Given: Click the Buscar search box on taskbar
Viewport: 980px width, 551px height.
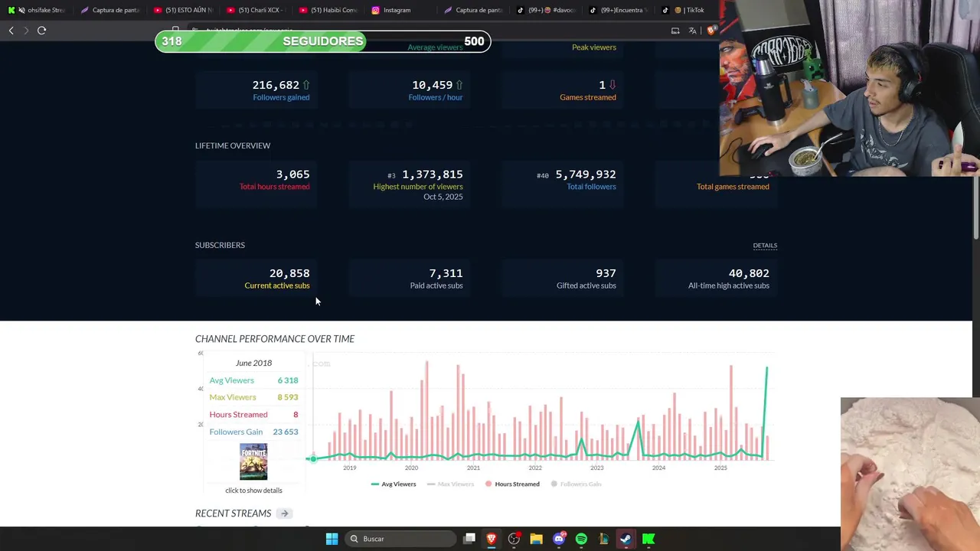Looking at the screenshot, I should tap(400, 539).
